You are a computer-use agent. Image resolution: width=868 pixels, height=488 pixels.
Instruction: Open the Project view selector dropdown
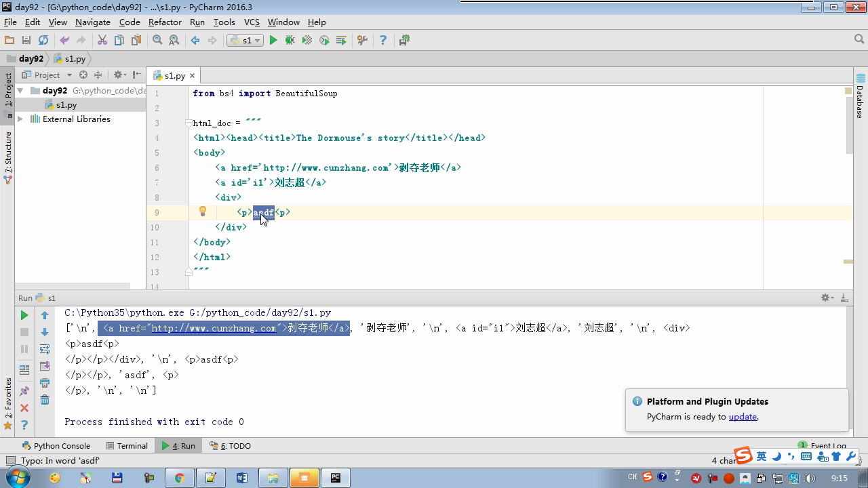(69, 75)
